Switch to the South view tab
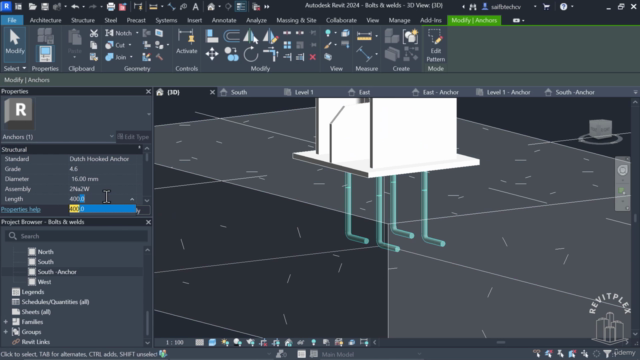The width and height of the screenshot is (640, 360). (239, 92)
